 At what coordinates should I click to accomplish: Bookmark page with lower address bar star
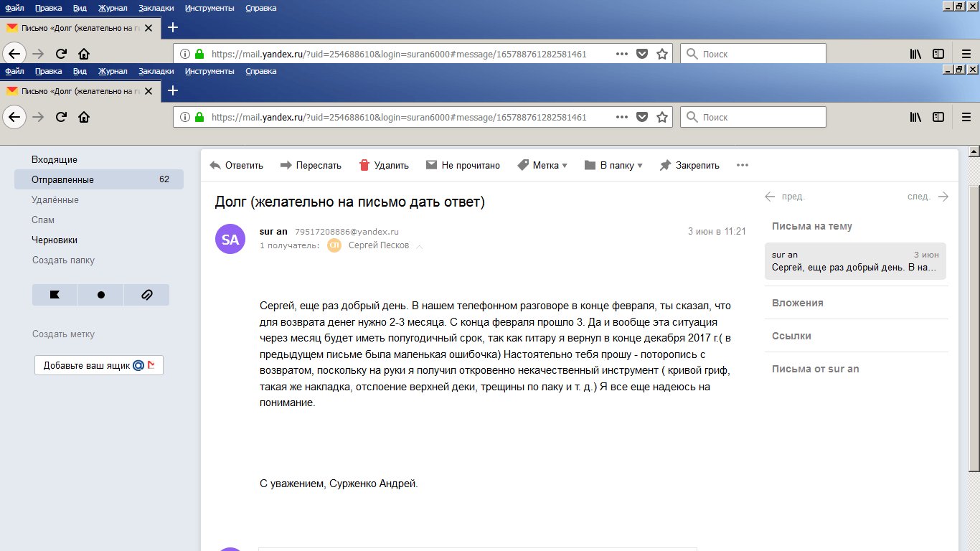tap(662, 117)
